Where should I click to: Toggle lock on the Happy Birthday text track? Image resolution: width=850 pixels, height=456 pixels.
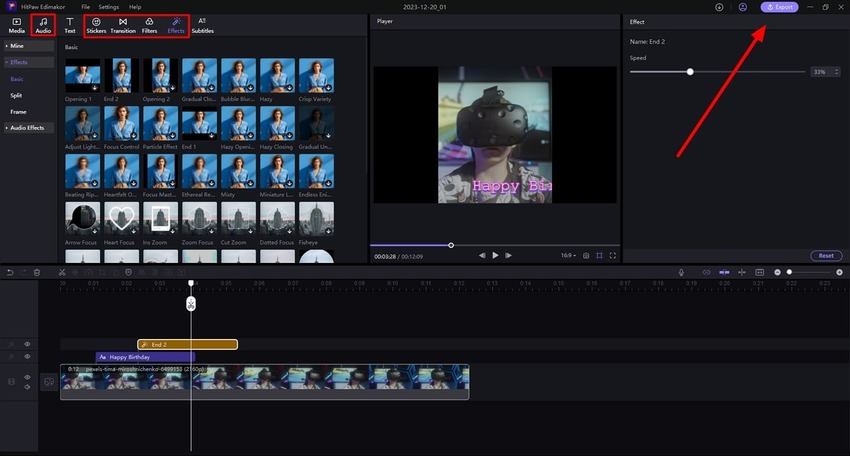tap(11, 357)
